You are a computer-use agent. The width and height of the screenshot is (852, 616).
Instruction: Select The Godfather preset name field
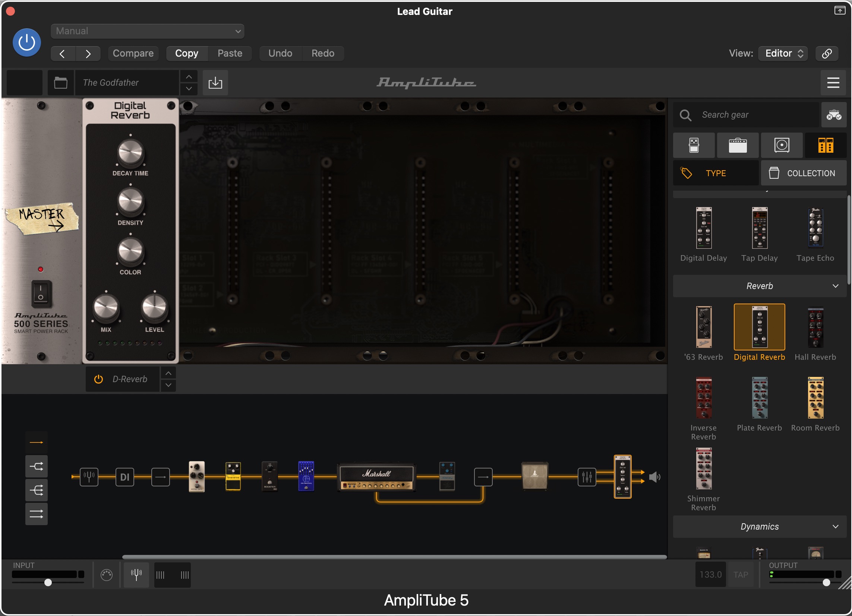click(x=127, y=83)
